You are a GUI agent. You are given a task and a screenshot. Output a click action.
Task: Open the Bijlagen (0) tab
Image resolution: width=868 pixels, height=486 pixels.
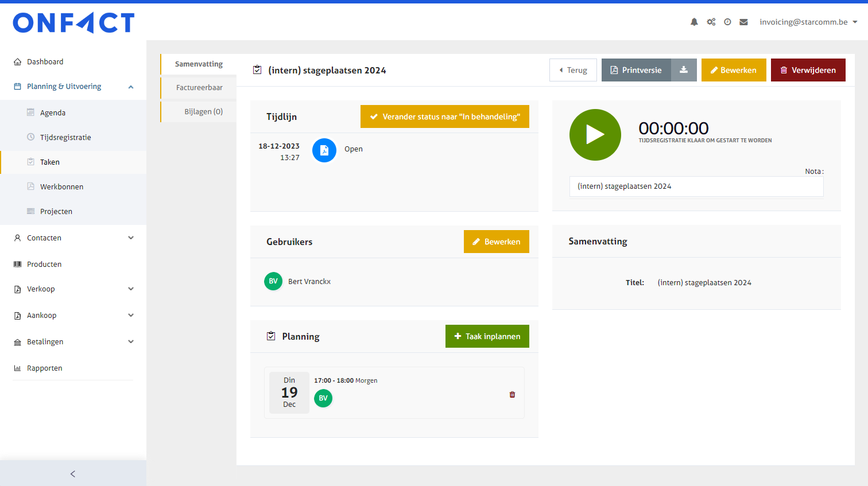(203, 111)
